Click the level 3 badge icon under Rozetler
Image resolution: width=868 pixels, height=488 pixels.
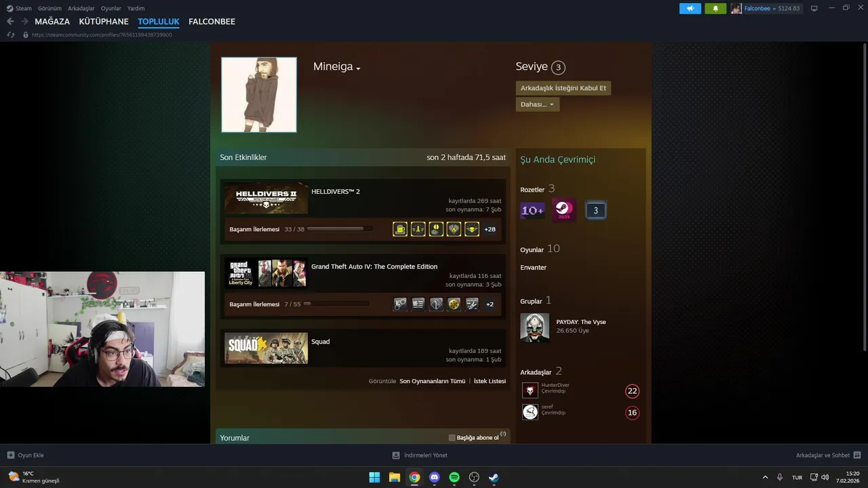coord(595,211)
